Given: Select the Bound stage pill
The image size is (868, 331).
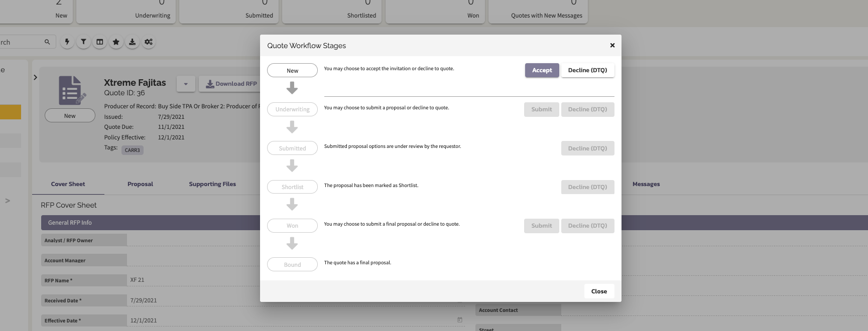Looking at the screenshot, I should [x=292, y=265].
